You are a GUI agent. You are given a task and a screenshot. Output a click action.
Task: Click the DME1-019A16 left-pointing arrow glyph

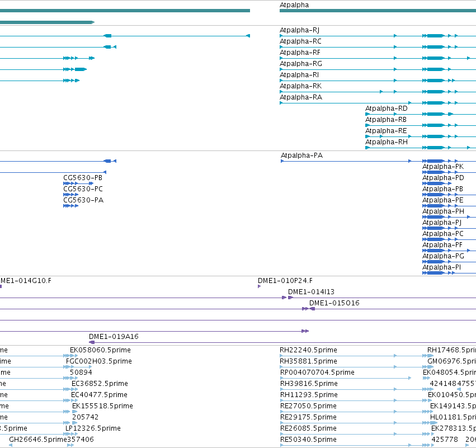point(92,343)
